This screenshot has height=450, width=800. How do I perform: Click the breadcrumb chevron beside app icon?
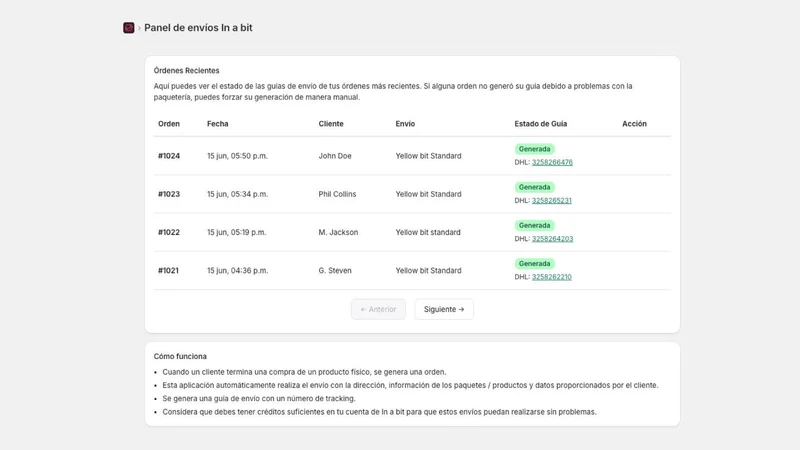139,28
